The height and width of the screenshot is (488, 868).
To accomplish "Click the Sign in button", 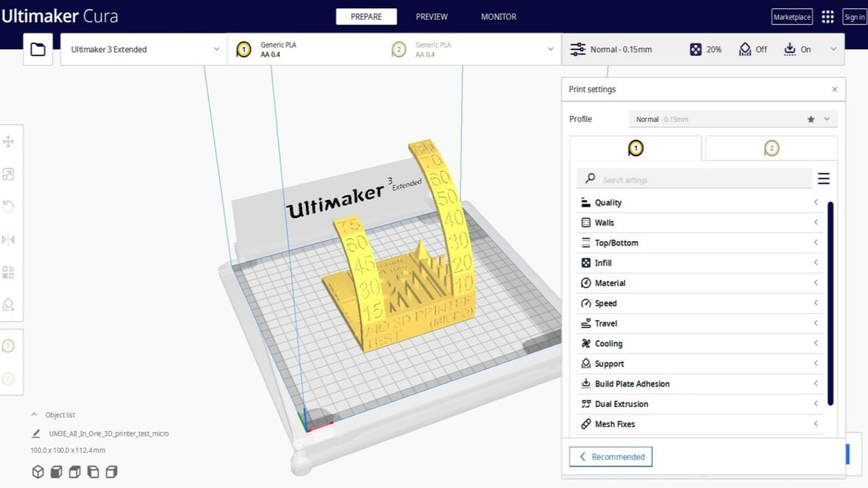I will pos(853,16).
